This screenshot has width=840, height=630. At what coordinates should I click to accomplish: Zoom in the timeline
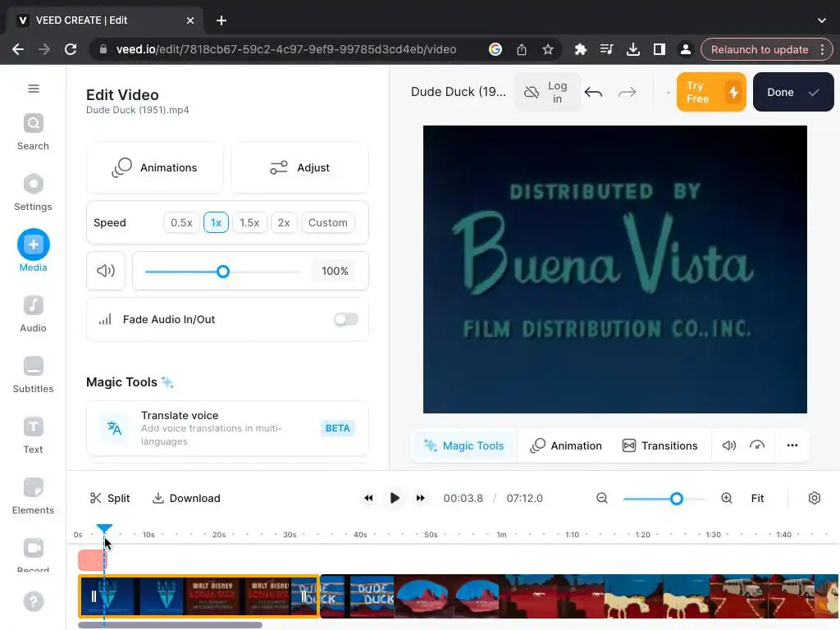point(727,498)
